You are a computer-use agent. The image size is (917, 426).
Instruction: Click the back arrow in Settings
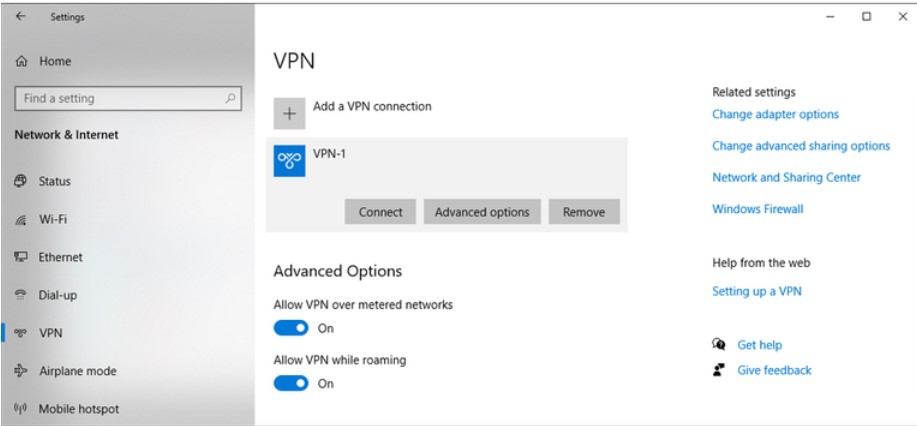(21, 17)
